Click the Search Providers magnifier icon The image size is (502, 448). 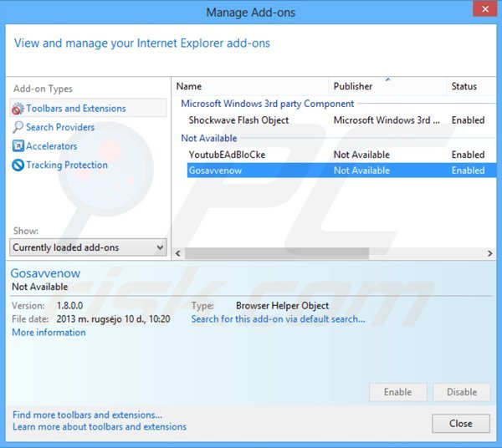18,127
